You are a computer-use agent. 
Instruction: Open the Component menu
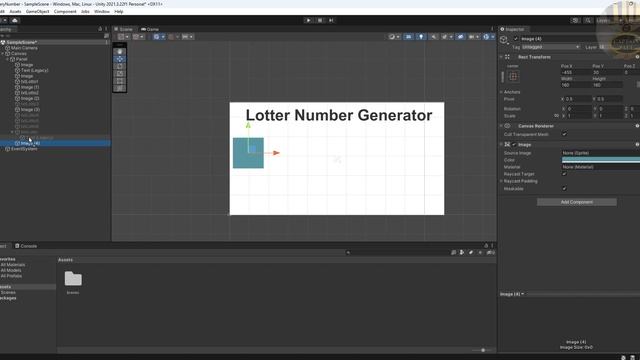[x=65, y=11]
